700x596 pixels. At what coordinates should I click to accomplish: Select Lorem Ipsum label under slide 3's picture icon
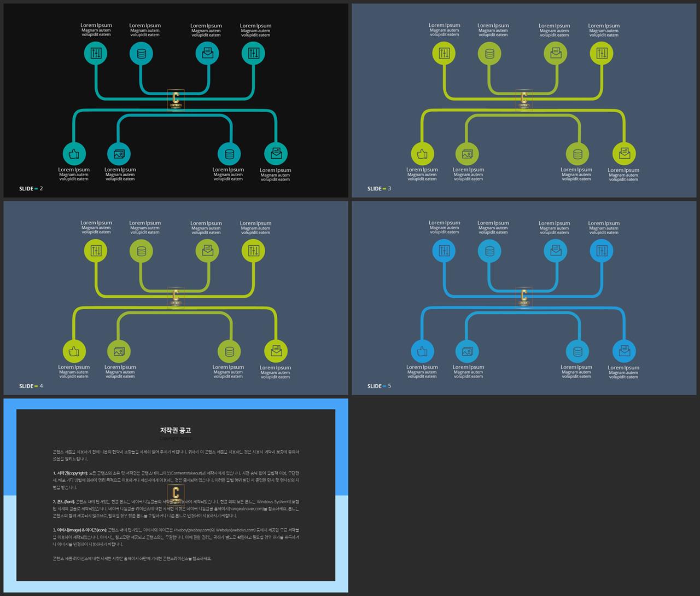pos(468,170)
